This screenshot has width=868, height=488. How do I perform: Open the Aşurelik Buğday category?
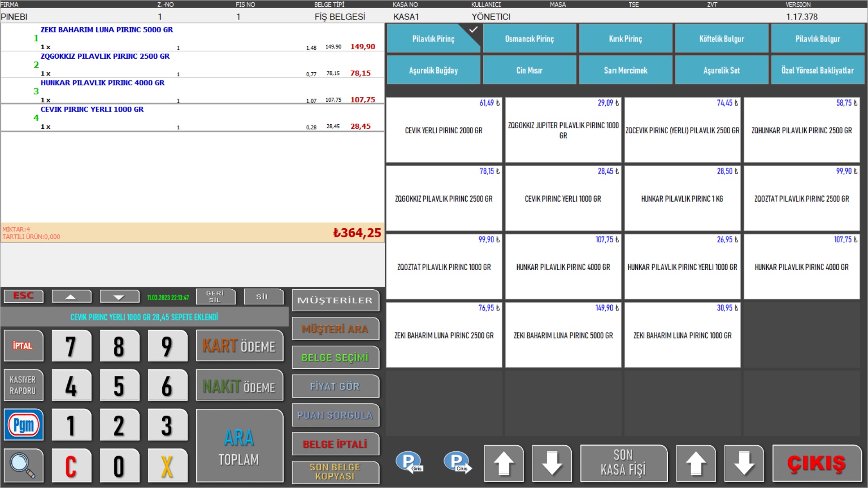pos(433,70)
